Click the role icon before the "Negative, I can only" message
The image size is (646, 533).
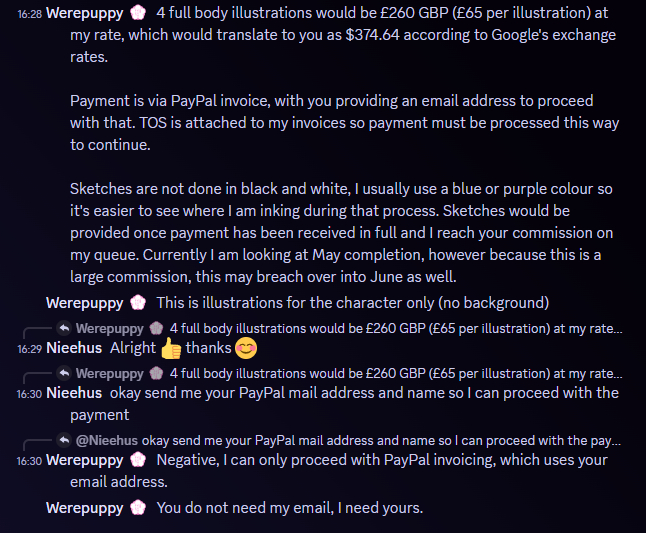click(139, 460)
